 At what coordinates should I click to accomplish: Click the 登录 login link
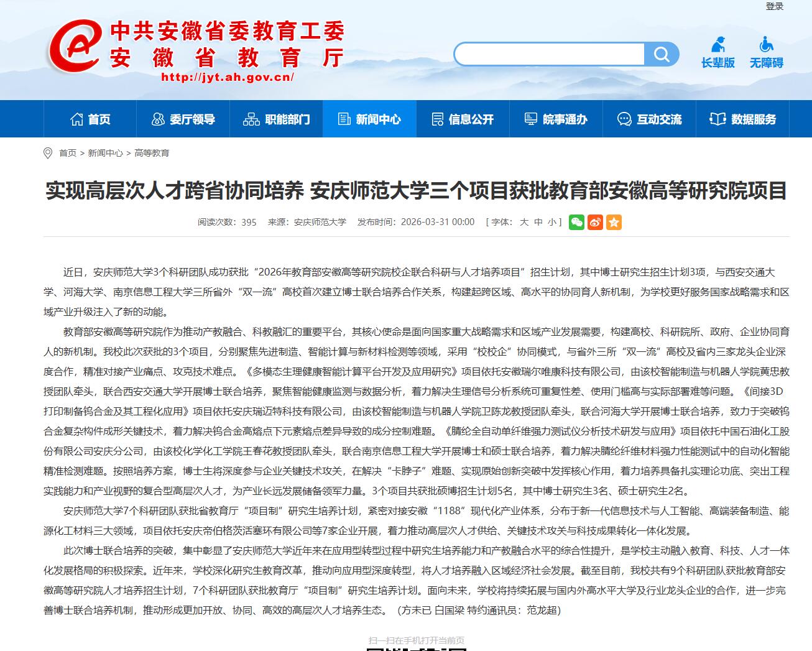coord(774,6)
